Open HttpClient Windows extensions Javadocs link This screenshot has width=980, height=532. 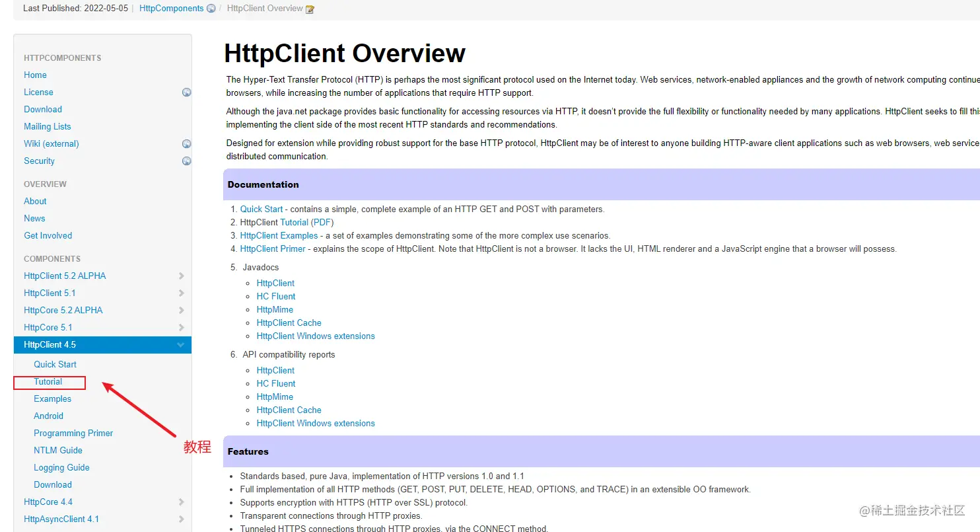(x=316, y=336)
